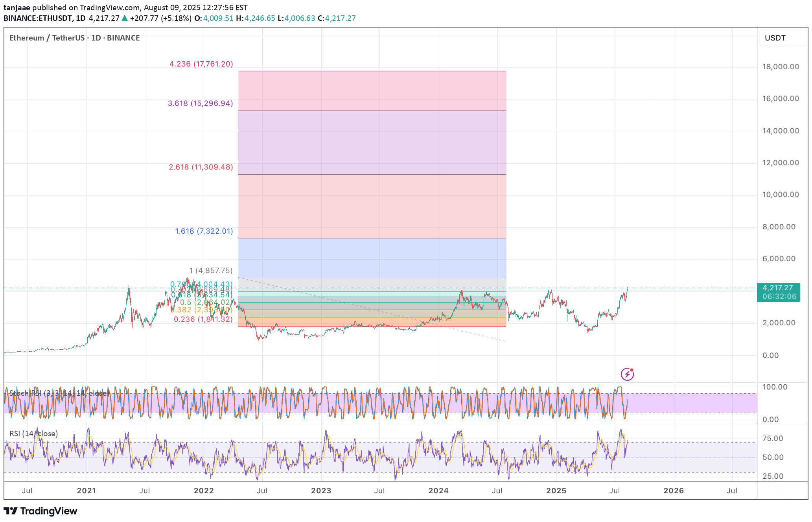Screen dimensions: 812x522
Task: Click the 2026 label on time axis
Action: point(674,491)
